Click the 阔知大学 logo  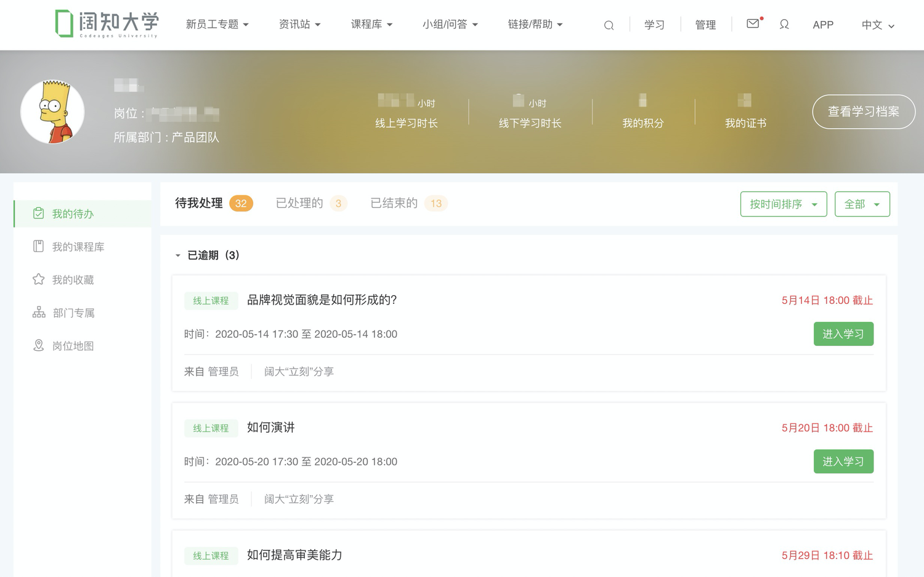point(107,24)
